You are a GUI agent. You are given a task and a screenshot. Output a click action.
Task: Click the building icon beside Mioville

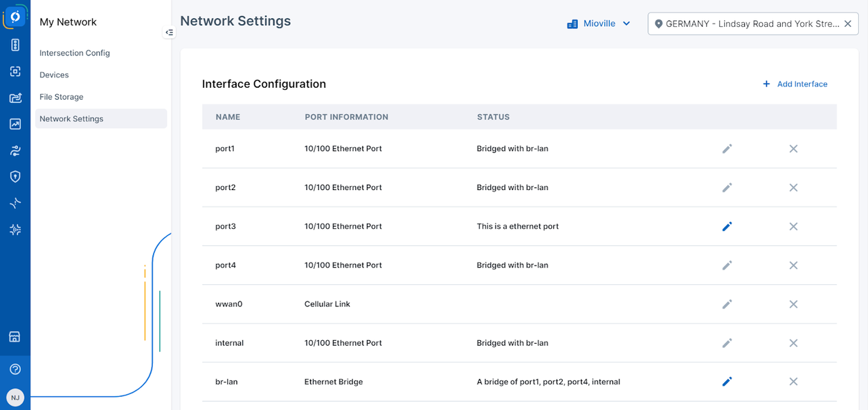coord(572,23)
